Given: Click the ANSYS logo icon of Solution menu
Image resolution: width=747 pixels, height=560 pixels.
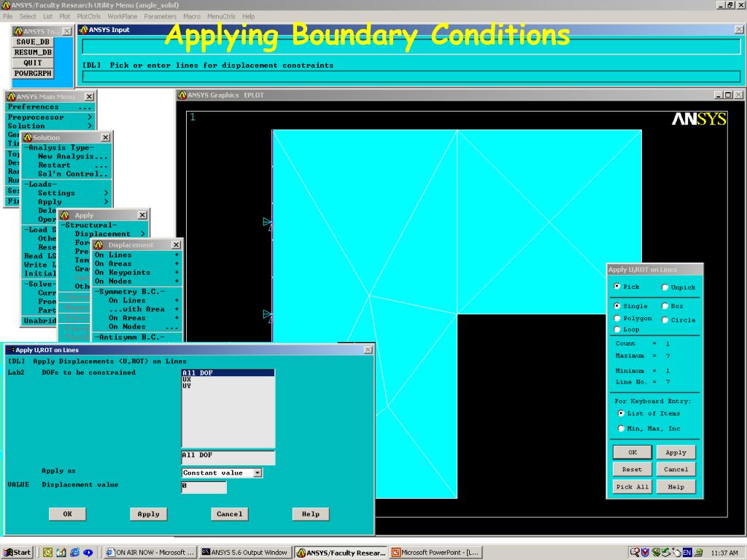Looking at the screenshot, I should click(x=28, y=138).
